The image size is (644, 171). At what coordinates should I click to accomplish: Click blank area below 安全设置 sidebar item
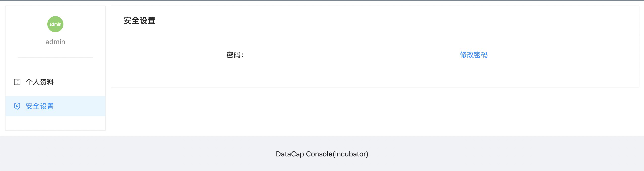(55, 123)
